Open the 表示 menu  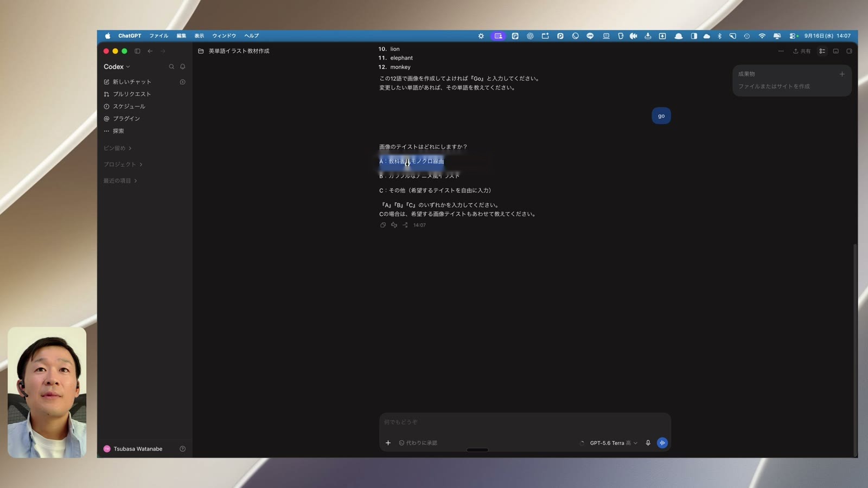point(199,36)
